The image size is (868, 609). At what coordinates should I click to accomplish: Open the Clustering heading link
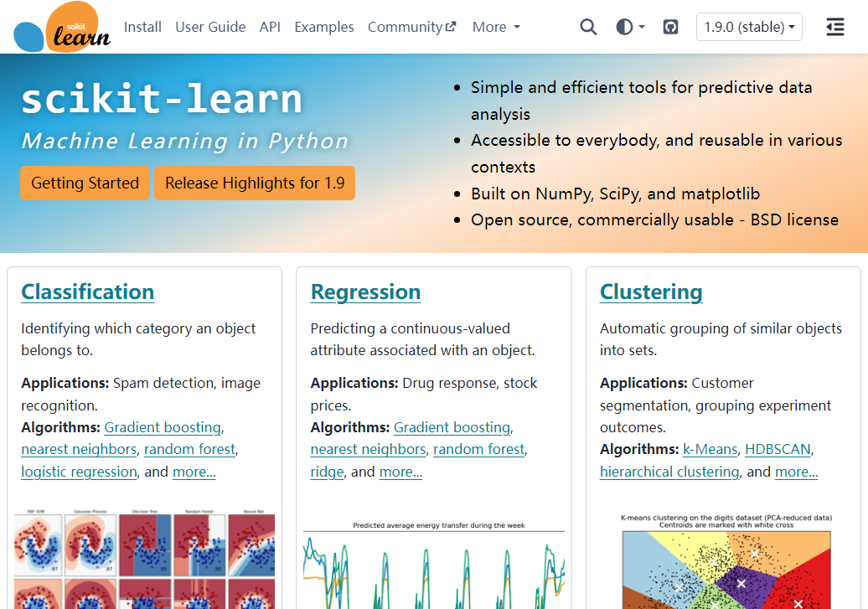[x=651, y=292]
